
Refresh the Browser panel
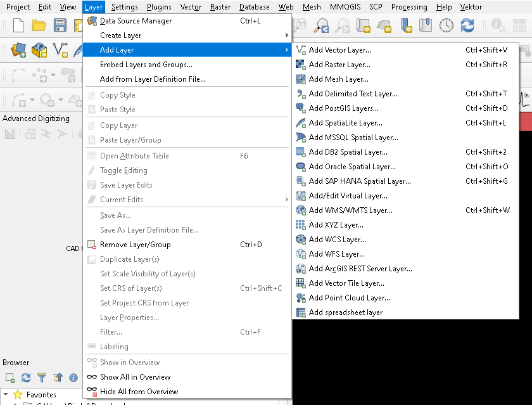26,378
